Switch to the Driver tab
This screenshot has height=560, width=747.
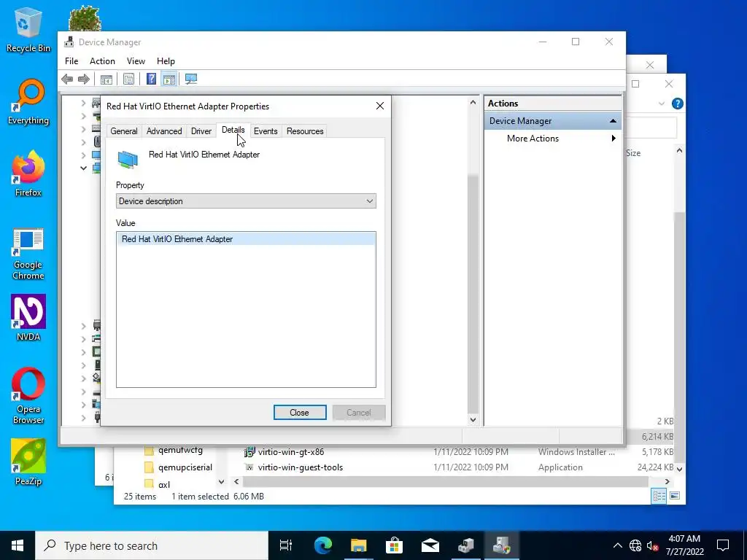201,131
